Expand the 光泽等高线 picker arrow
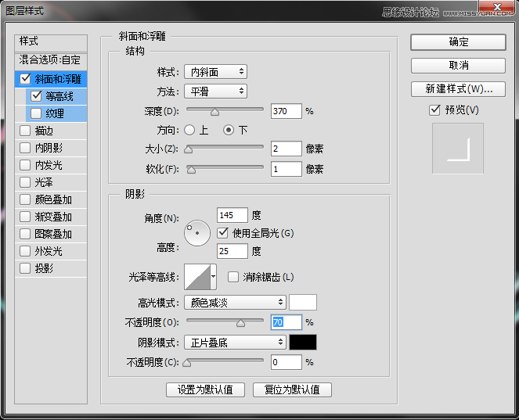The height and width of the screenshot is (420, 519). 214,276
